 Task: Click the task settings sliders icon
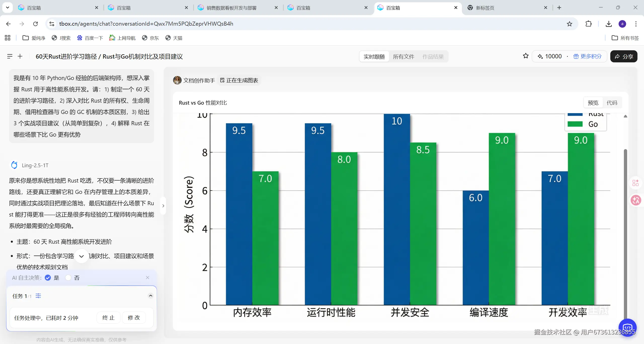pos(38,296)
